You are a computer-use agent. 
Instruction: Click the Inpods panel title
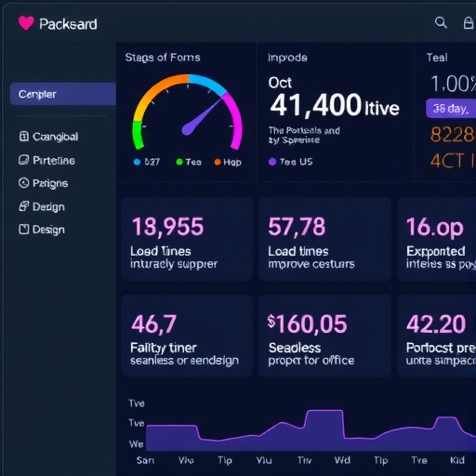[x=287, y=58]
